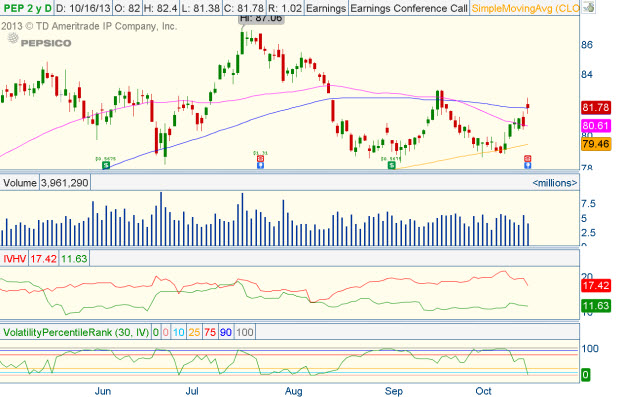
Task: Click the 7.5 volume axis label
Action: [588, 204]
